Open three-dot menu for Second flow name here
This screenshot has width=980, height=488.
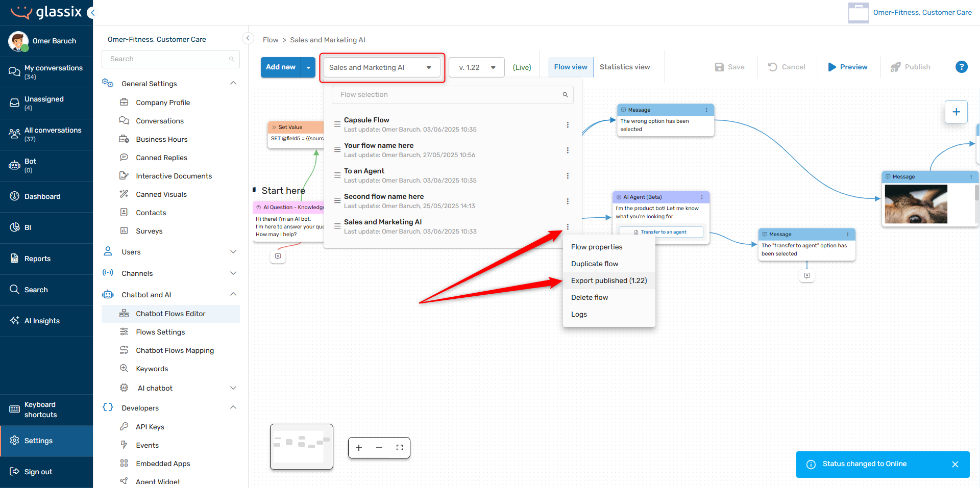(568, 201)
